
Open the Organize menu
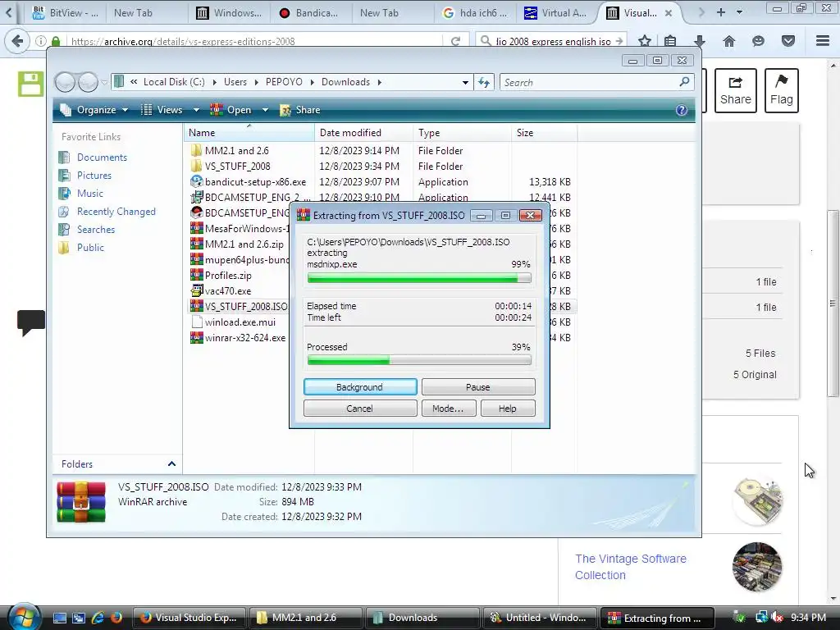point(94,110)
